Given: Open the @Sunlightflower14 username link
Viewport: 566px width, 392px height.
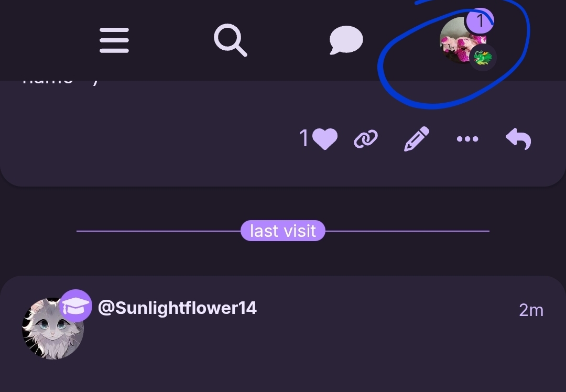Looking at the screenshot, I should [x=177, y=308].
